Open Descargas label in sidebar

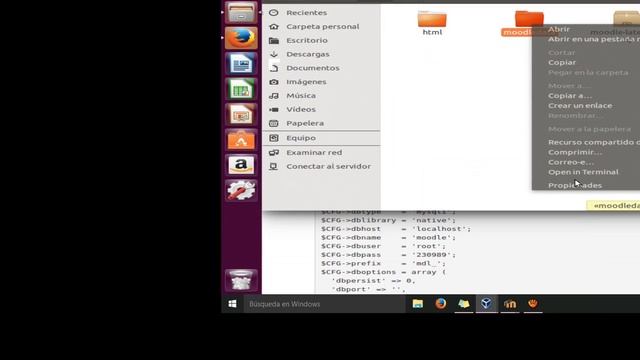coord(308,54)
